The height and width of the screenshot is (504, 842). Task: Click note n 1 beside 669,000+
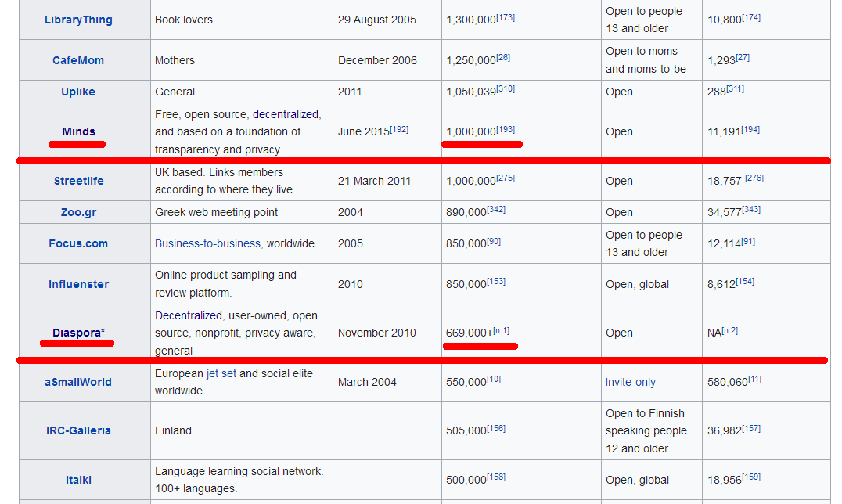[502, 330]
